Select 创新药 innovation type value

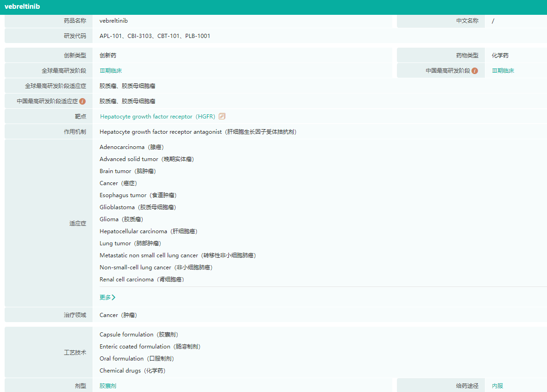108,56
